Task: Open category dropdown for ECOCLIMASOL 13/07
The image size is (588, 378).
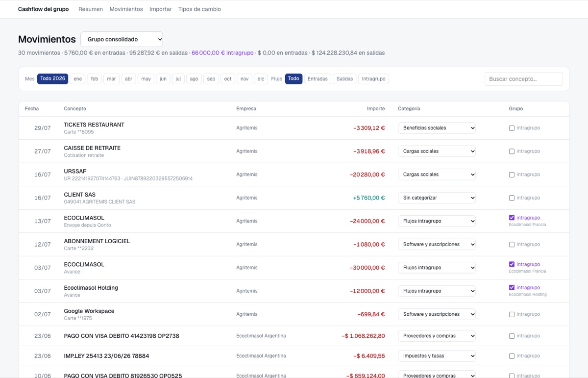Action: (437, 221)
